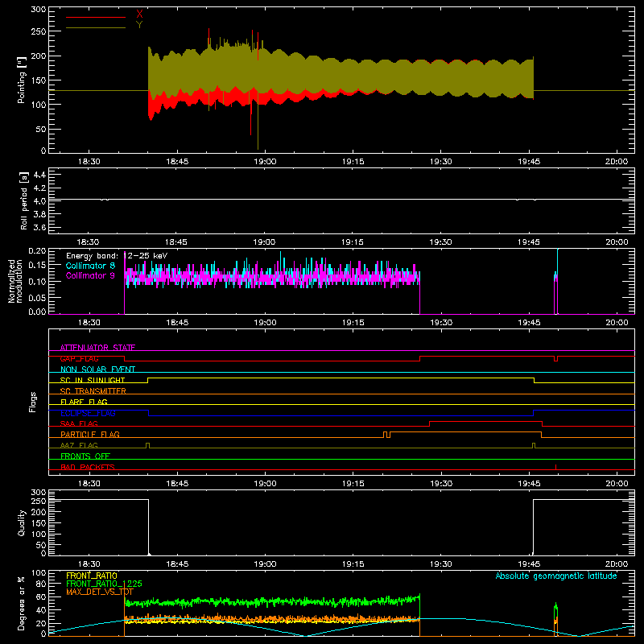The height and width of the screenshot is (644, 644).
Task: Click the FRONT_RATIO legend entry in yellow
Action: pyautogui.click(x=92, y=576)
